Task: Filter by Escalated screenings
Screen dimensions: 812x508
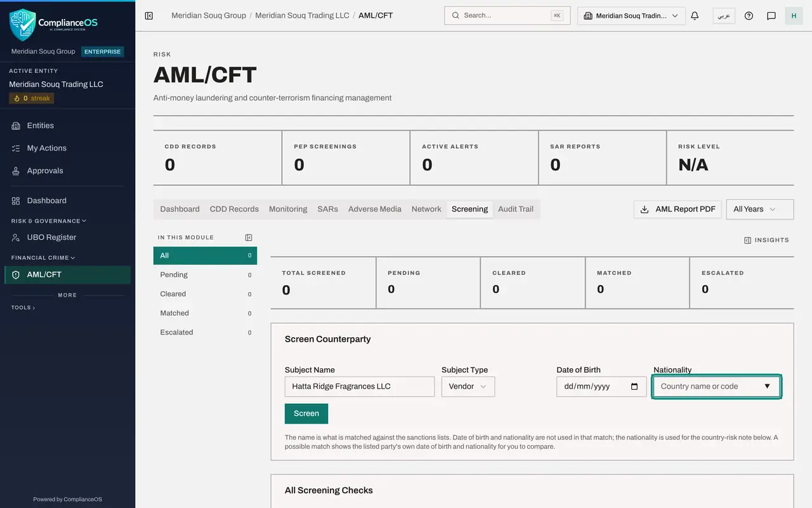Action: tap(205, 332)
